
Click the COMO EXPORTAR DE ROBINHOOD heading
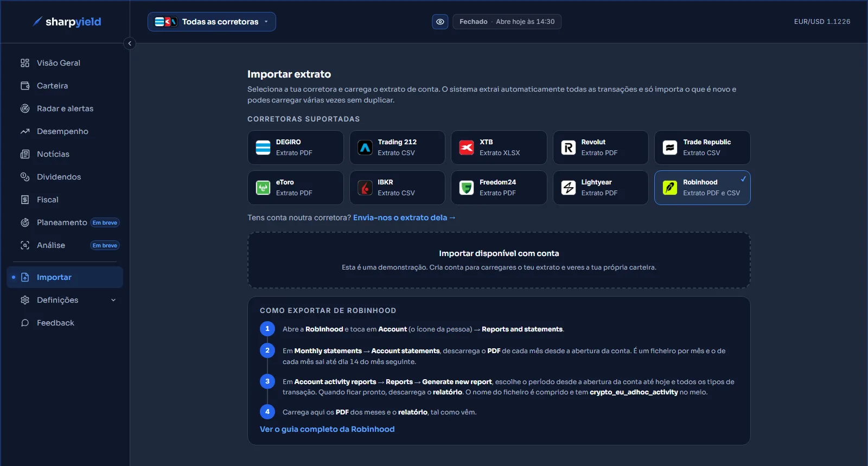click(328, 310)
